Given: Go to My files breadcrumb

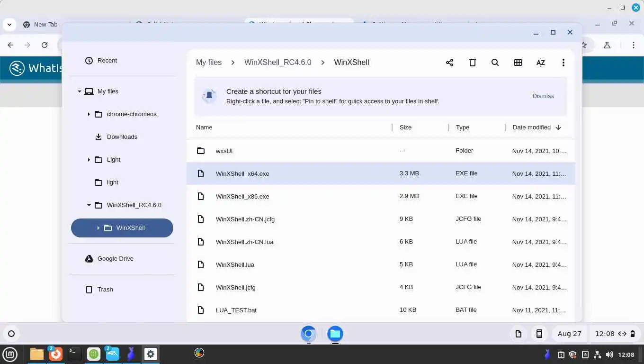Looking at the screenshot, I should click(x=209, y=63).
